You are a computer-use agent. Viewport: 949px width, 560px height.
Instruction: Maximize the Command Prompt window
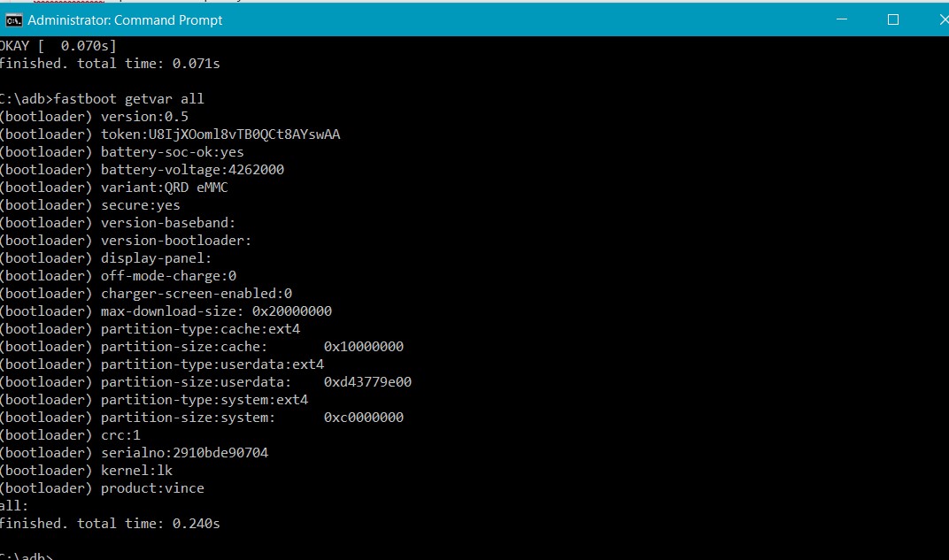pyautogui.click(x=893, y=19)
